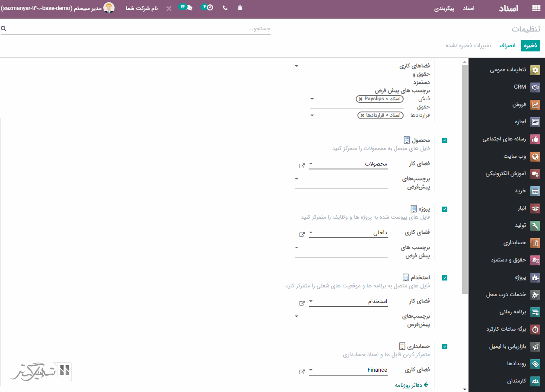Open the Finance workspace dropdown
Screen dimensions: 545x392
(x=311, y=370)
